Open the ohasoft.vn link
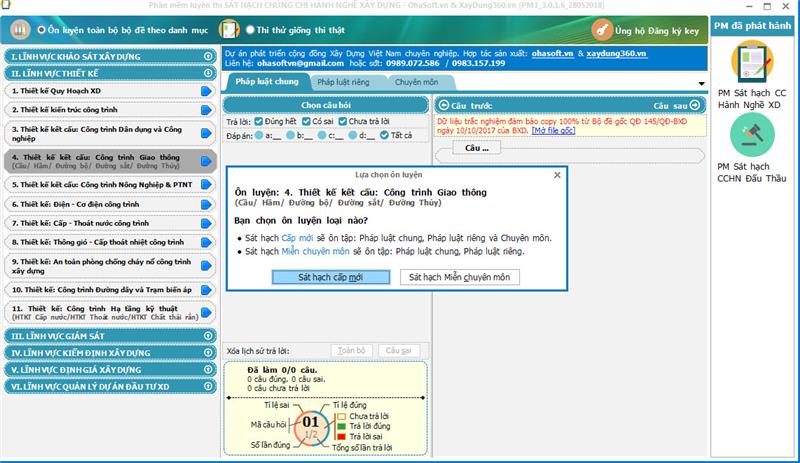 pyautogui.click(x=552, y=54)
